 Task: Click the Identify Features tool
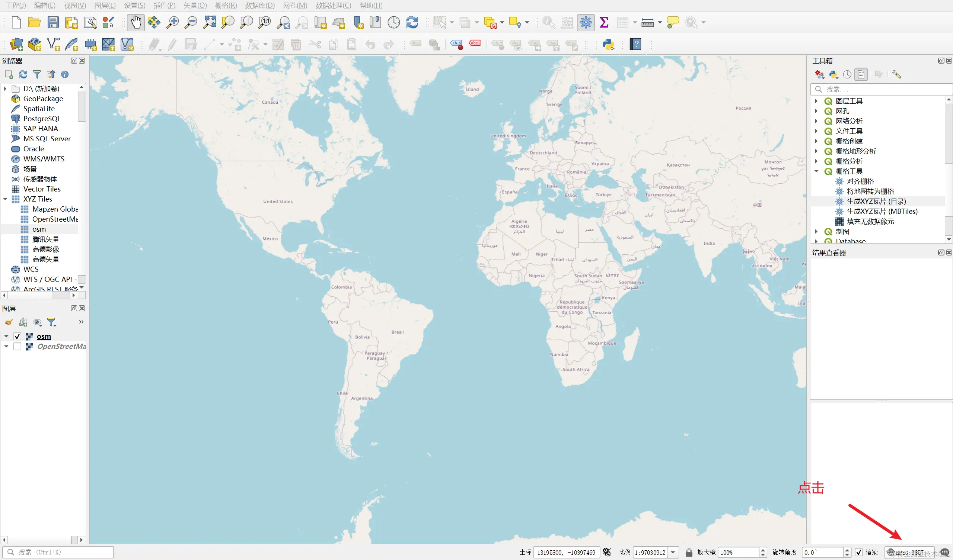548,22
